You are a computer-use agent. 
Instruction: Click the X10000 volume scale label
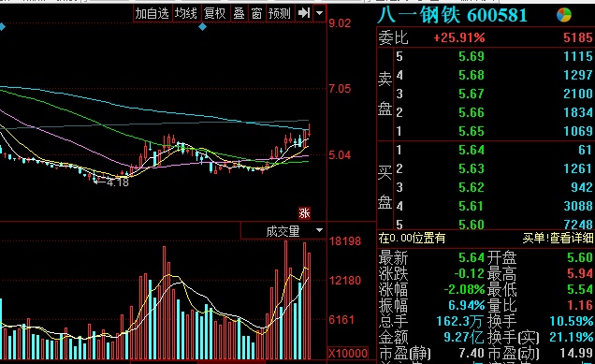(348, 354)
